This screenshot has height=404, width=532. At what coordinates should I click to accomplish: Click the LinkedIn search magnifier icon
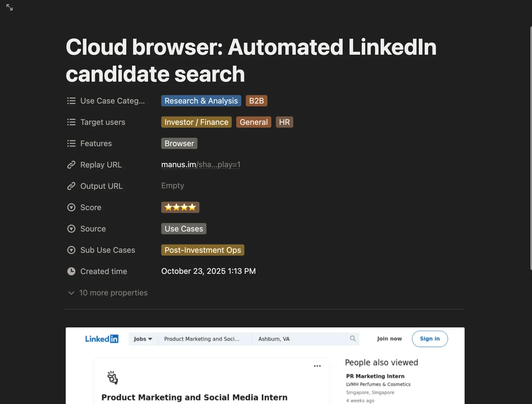pos(353,339)
